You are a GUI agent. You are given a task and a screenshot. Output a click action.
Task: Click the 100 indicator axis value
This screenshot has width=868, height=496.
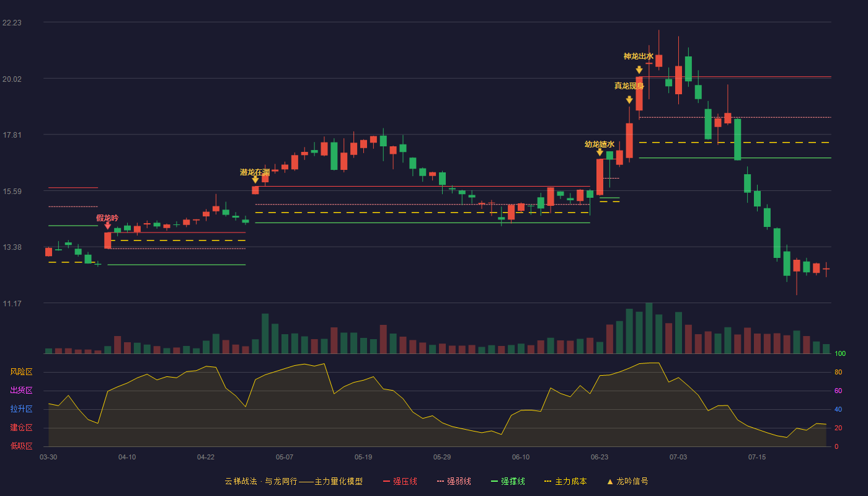(840, 353)
